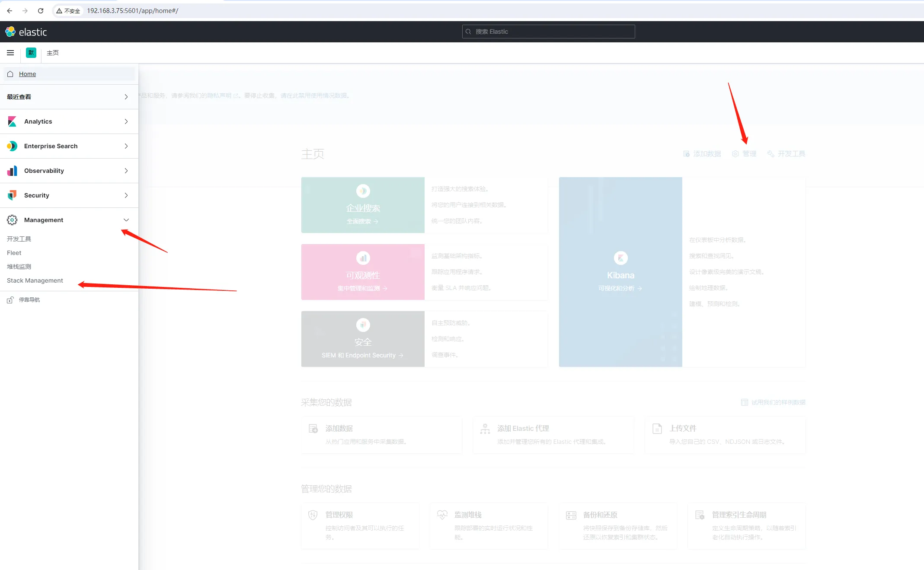Image resolution: width=924 pixels, height=570 pixels.
Task: Click the dock navigation lock icon
Action: [10, 300]
